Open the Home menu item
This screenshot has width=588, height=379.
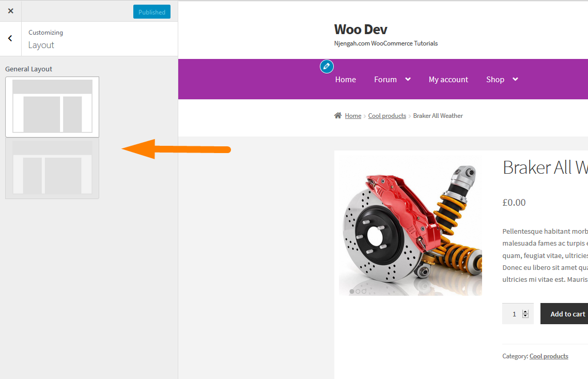tap(345, 80)
